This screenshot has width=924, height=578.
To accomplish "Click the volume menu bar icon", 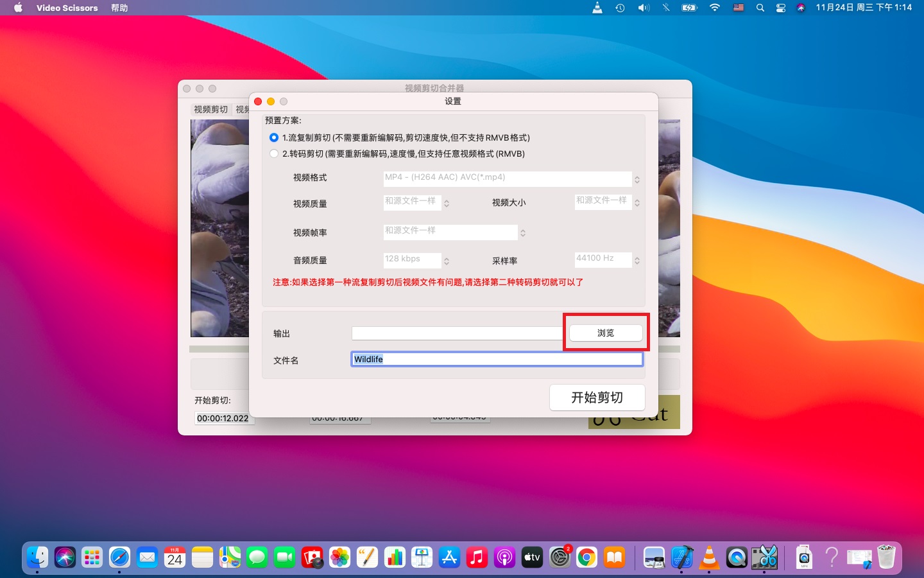I will pos(643,8).
